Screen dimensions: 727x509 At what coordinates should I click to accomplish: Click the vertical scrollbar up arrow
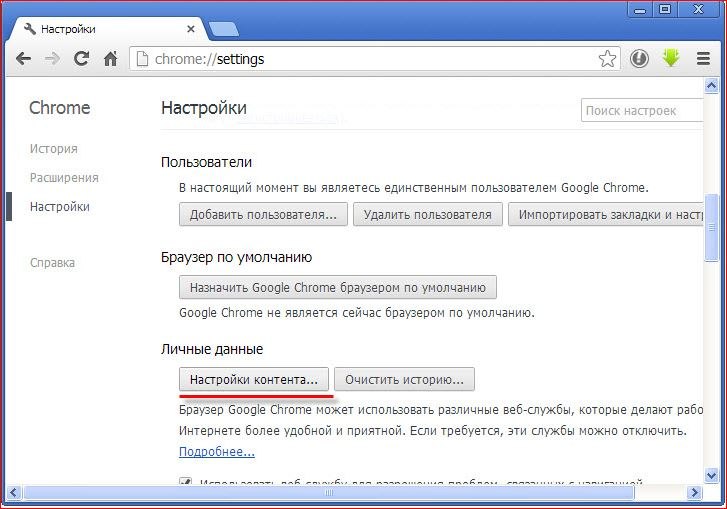pyautogui.click(x=711, y=85)
